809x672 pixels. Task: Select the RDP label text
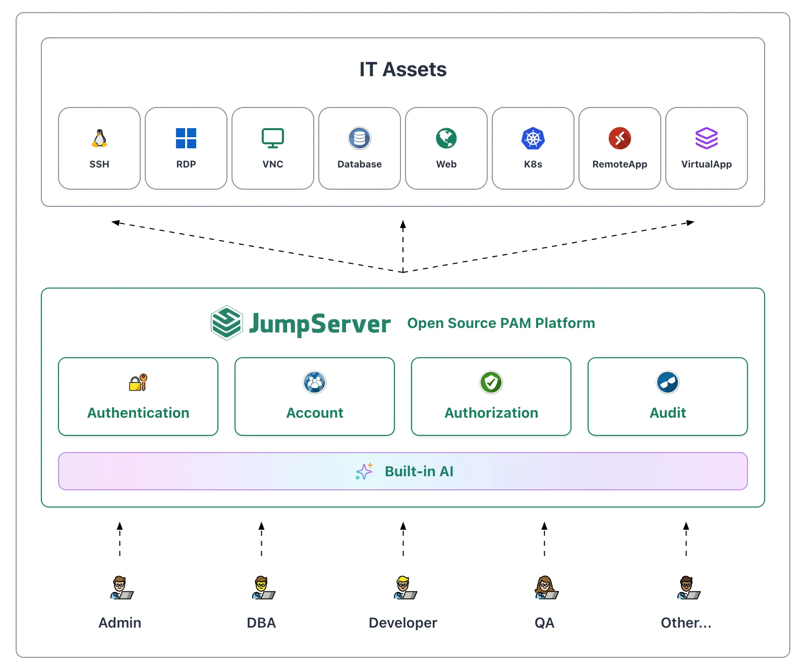(186, 164)
